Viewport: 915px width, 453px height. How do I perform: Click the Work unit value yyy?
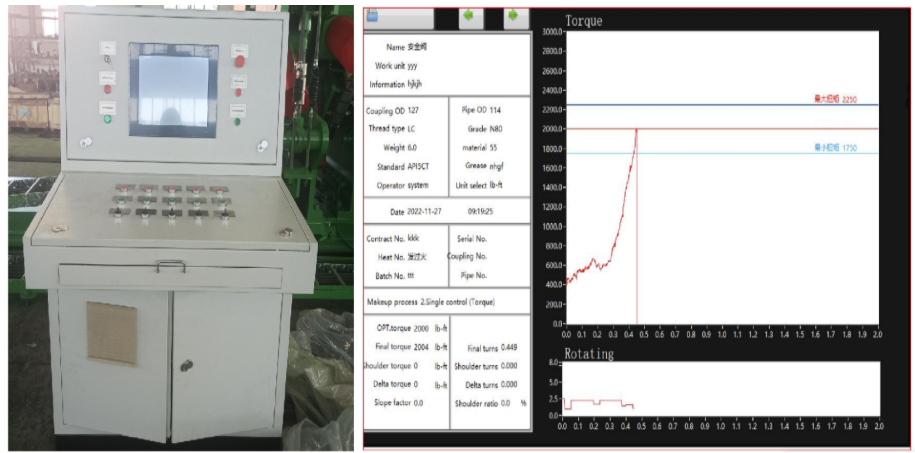tap(413, 66)
